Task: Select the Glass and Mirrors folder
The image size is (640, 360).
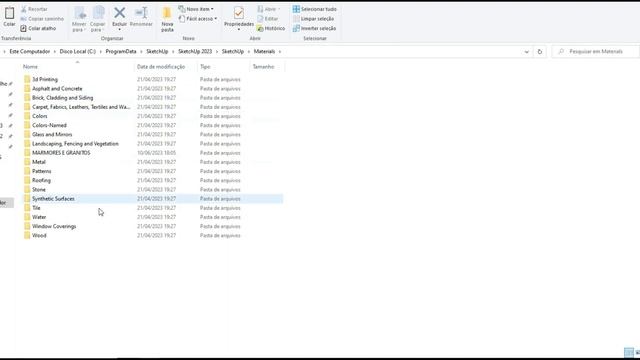Action: (52, 134)
